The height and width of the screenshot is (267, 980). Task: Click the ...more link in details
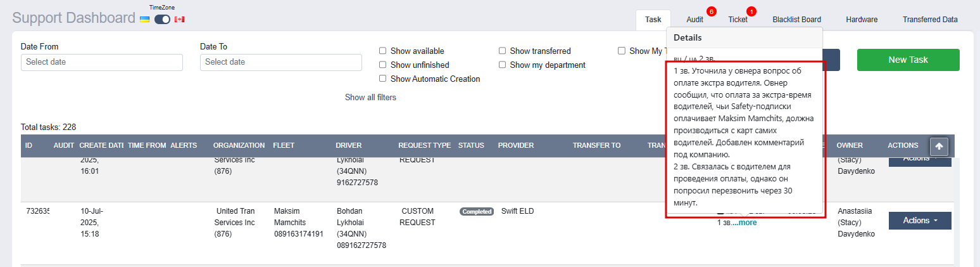(x=744, y=223)
